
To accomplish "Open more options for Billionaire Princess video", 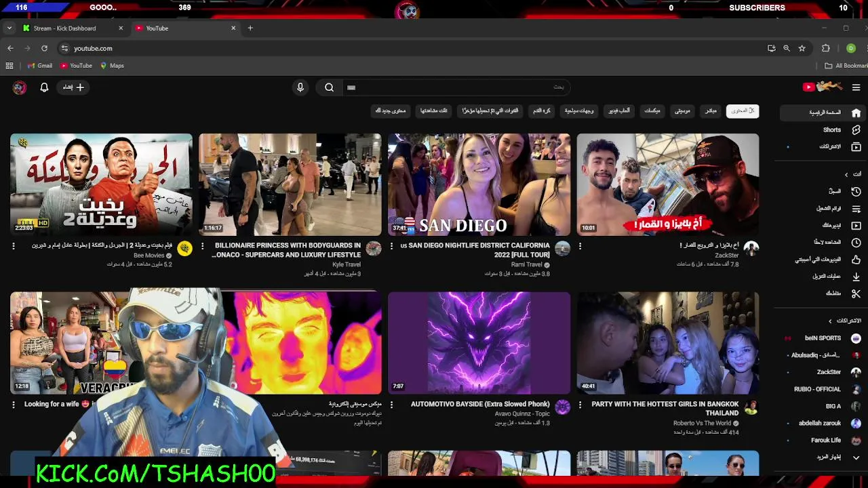I will click(202, 246).
